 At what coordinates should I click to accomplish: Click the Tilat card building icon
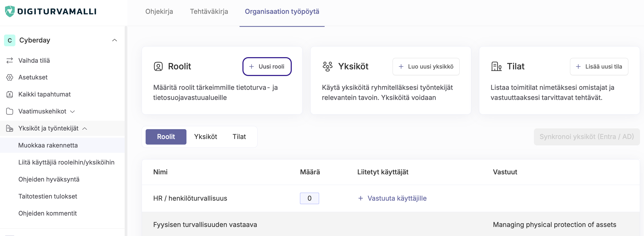click(x=496, y=66)
